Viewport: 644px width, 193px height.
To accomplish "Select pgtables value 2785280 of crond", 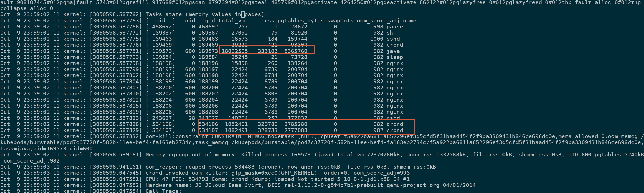I will [296, 124].
